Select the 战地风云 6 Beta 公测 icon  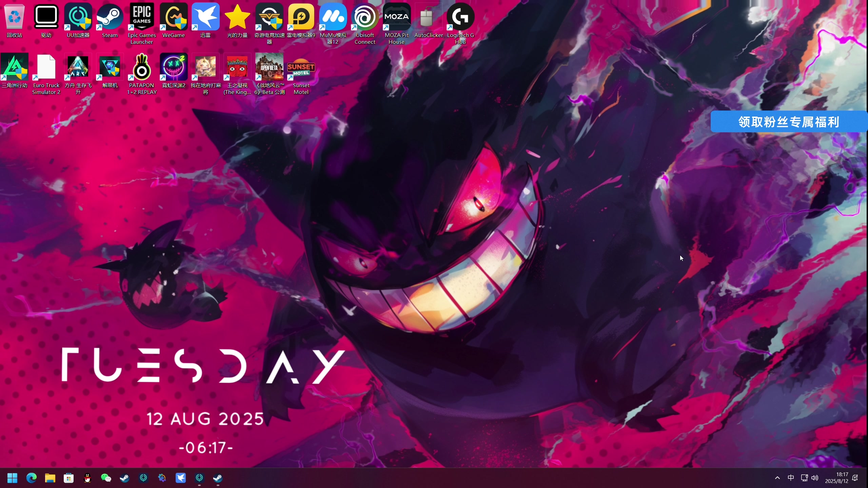pyautogui.click(x=269, y=74)
